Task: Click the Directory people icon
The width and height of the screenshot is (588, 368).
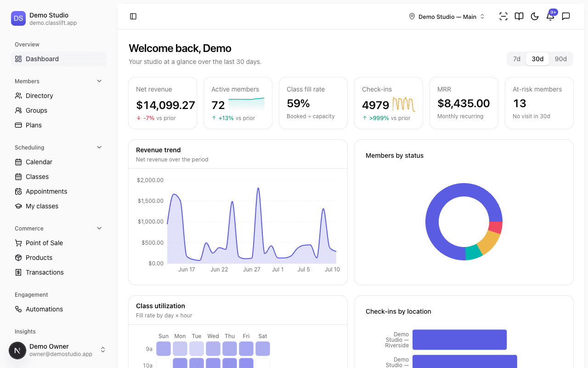Action: (18, 96)
